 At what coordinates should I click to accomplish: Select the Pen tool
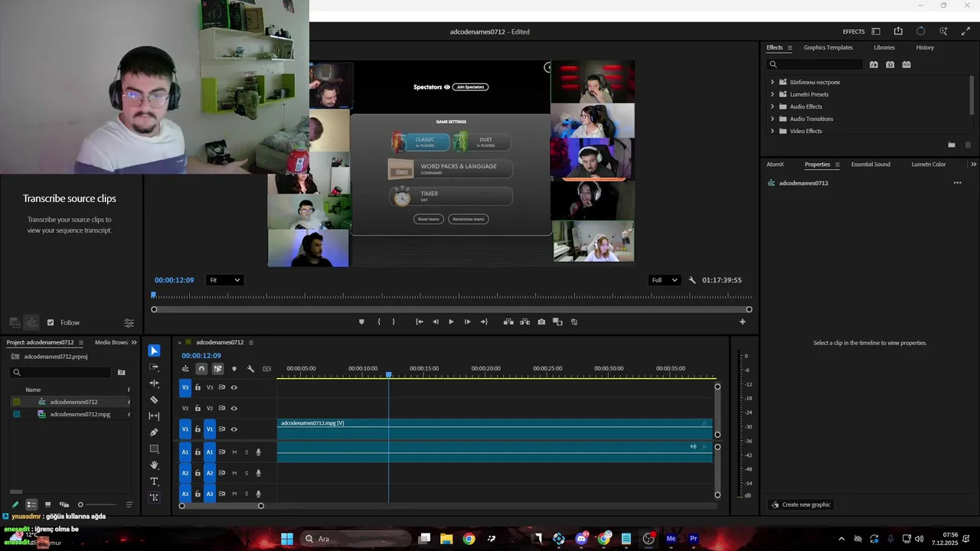pyautogui.click(x=154, y=432)
